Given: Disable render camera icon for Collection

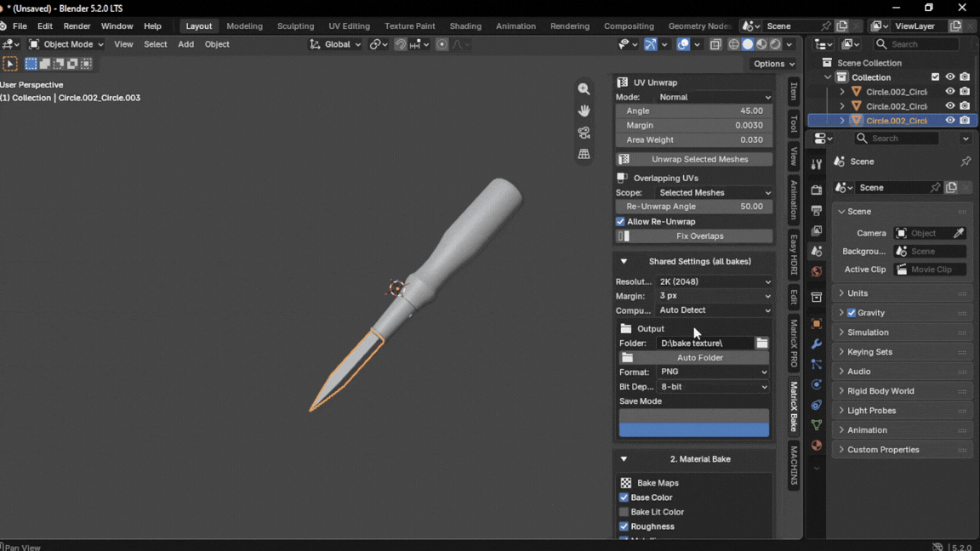Looking at the screenshot, I should (x=965, y=77).
